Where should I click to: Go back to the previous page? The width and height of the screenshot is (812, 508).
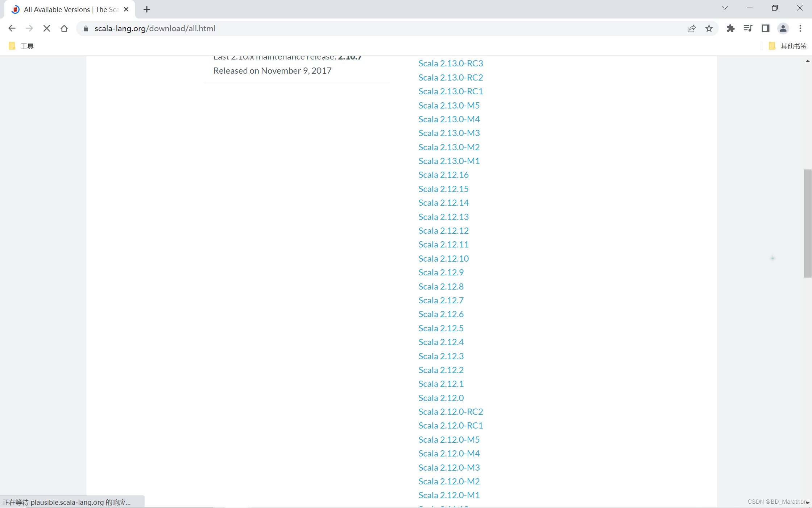click(12, 28)
